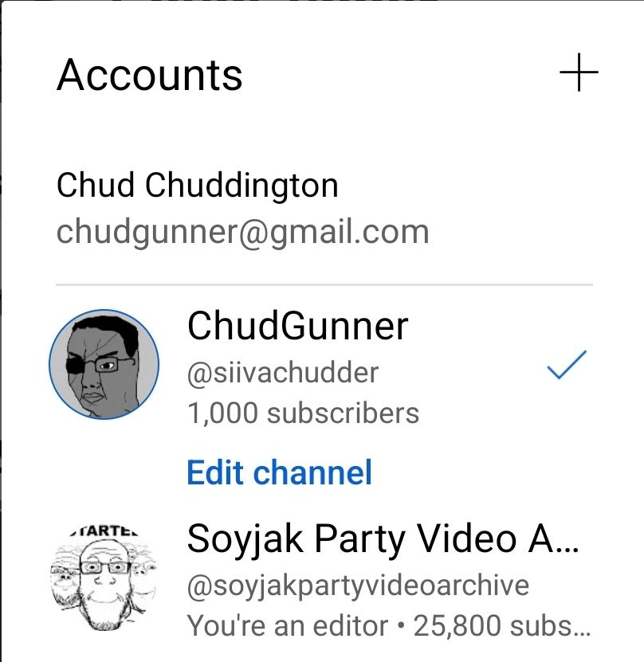
Task: Click the Accounts heading
Action: [150, 75]
